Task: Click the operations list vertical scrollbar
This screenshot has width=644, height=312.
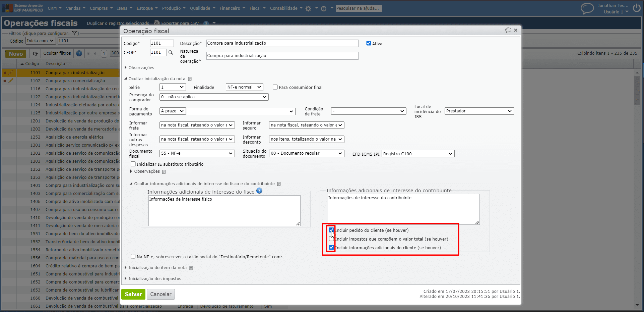Action: click(637, 91)
